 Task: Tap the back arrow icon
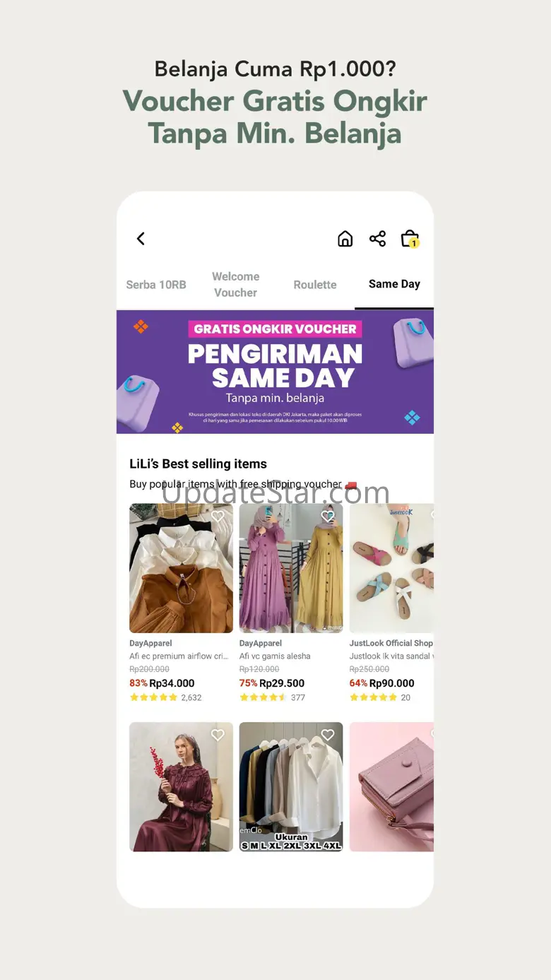tap(141, 239)
